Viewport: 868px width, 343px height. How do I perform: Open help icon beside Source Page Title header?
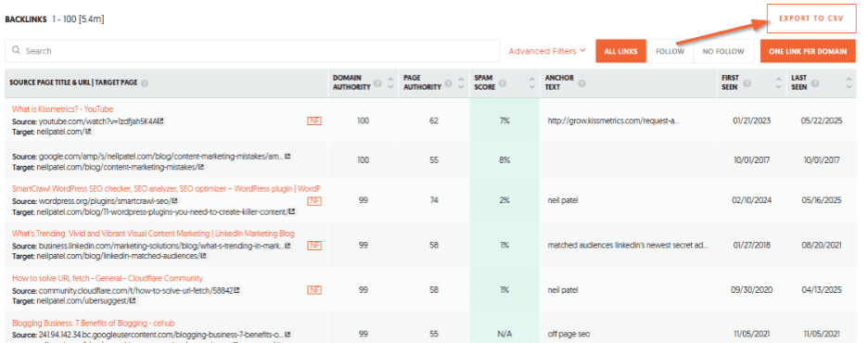[145, 83]
